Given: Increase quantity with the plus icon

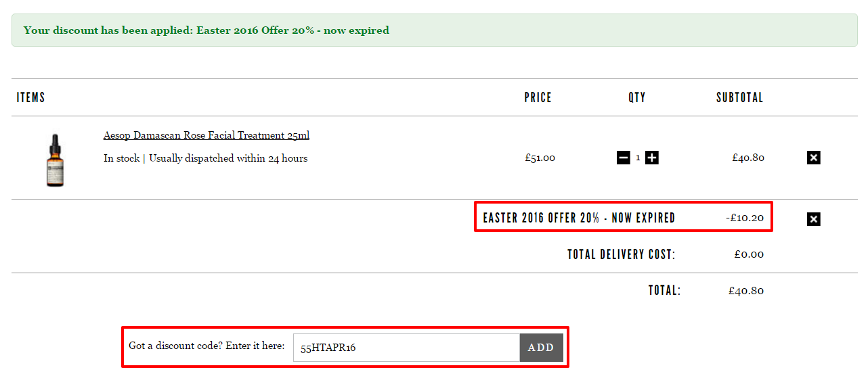Looking at the screenshot, I should click(652, 158).
